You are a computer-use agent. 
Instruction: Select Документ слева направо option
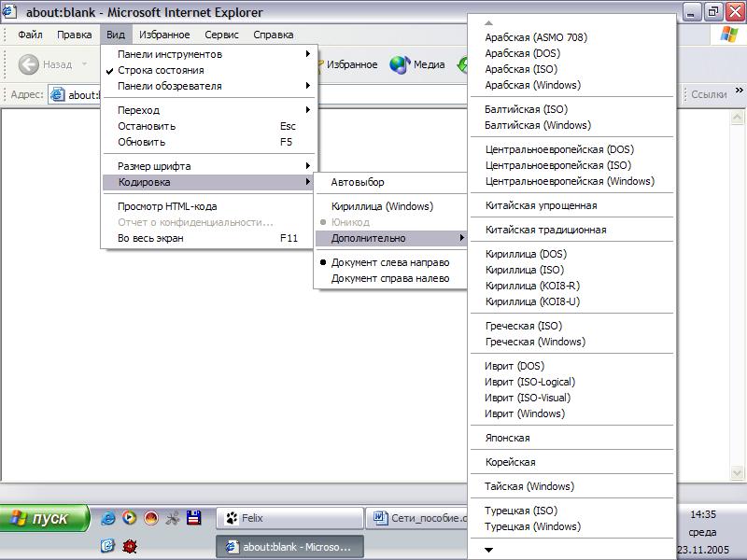[390, 262]
